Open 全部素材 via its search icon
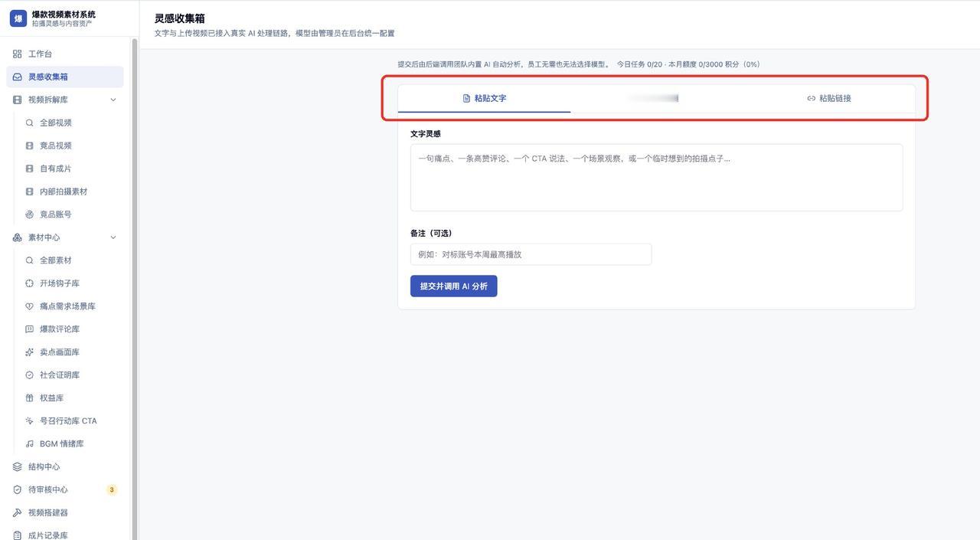Screen dimensions: 980x540 tap(29, 260)
